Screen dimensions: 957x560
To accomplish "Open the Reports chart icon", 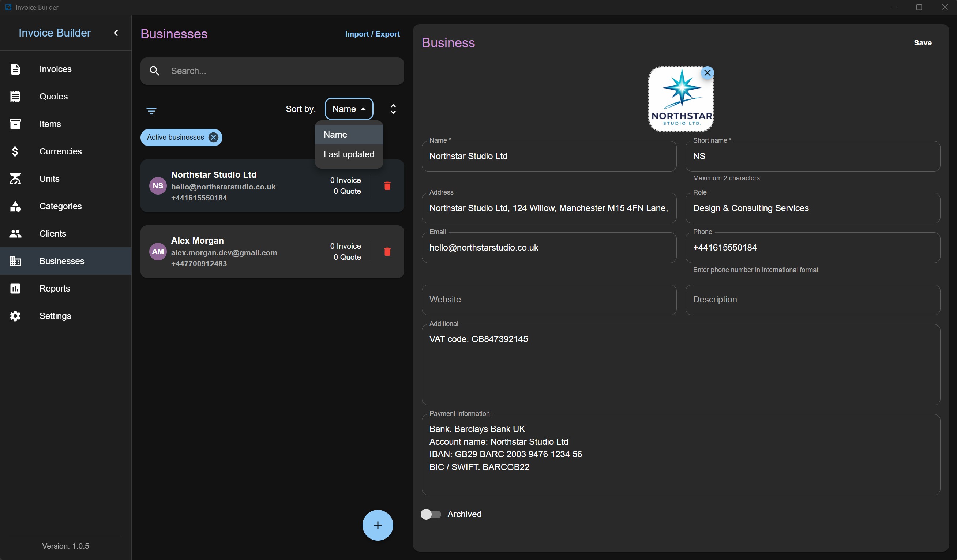I will (15, 289).
